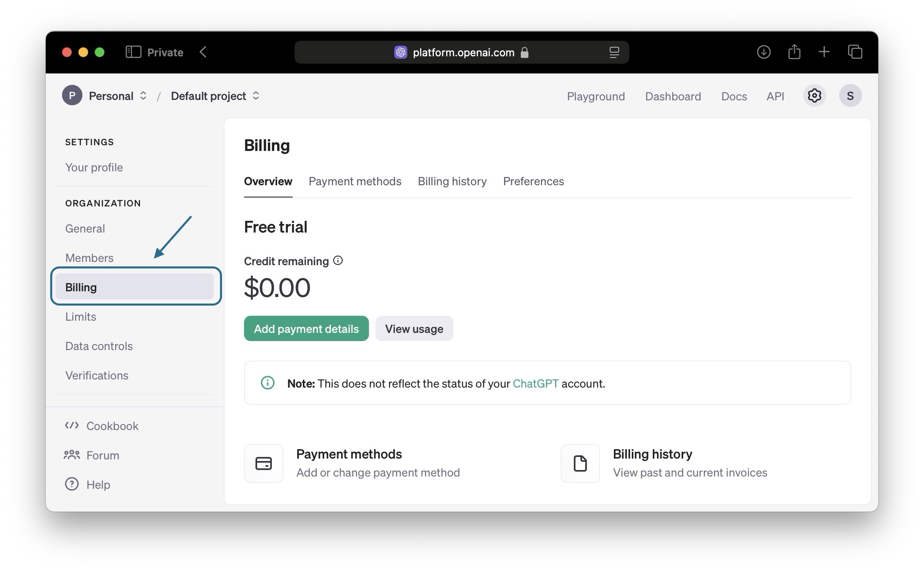
Task: Open Your profile settings
Action: coord(94,167)
